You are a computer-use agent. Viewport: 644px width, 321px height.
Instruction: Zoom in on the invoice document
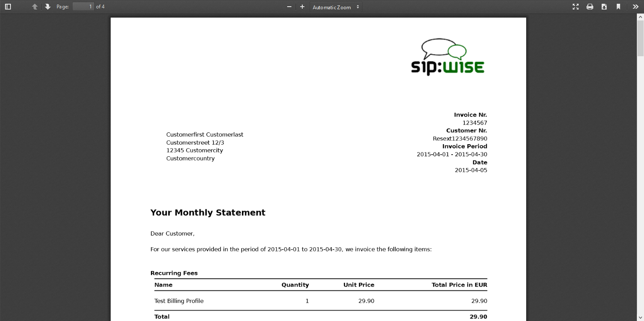(302, 7)
